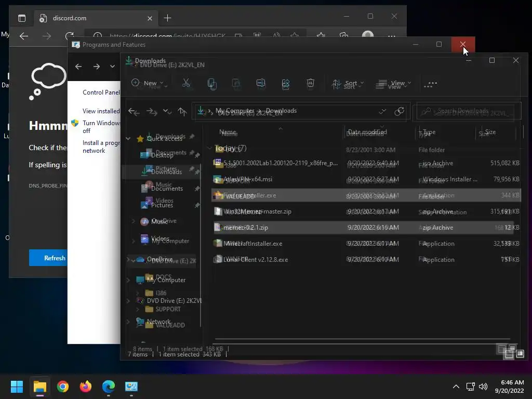Click My Computer breadcrumb in address bar
This screenshot has height=399, width=532.
(x=235, y=111)
